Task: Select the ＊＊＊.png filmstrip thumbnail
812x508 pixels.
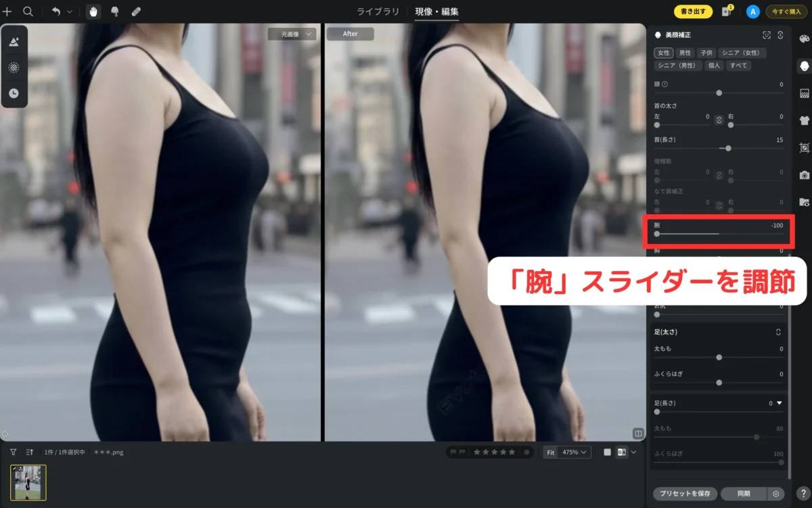Action: [28, 482]
